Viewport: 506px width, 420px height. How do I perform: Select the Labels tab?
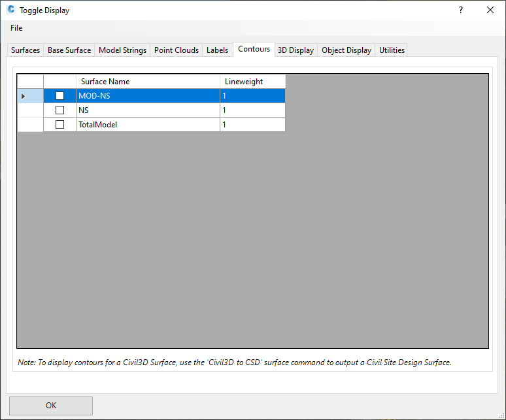(x=217, y=50)
